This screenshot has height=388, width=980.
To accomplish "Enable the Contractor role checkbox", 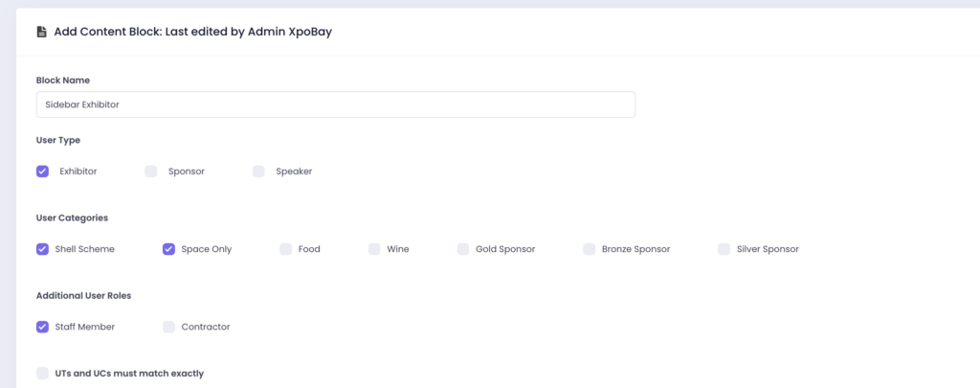I will pos(169,327).
